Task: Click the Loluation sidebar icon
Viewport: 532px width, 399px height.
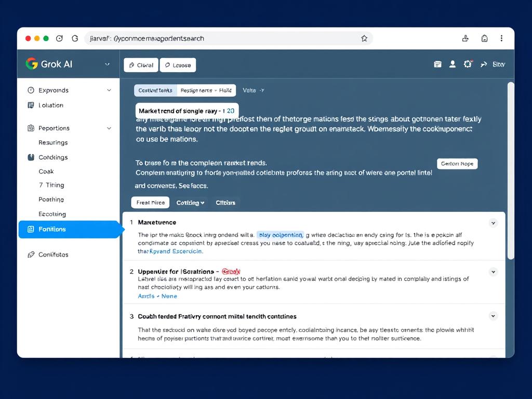Action: click(31, 105)
